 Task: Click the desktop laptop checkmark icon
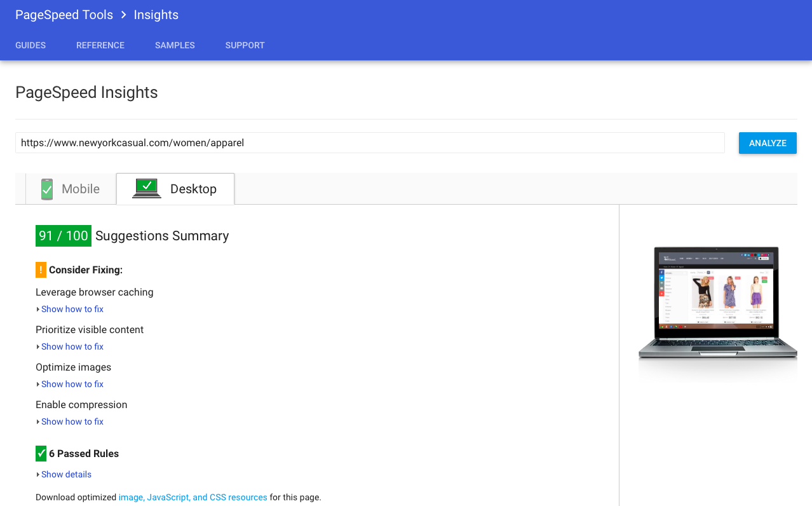pos(147,188)
